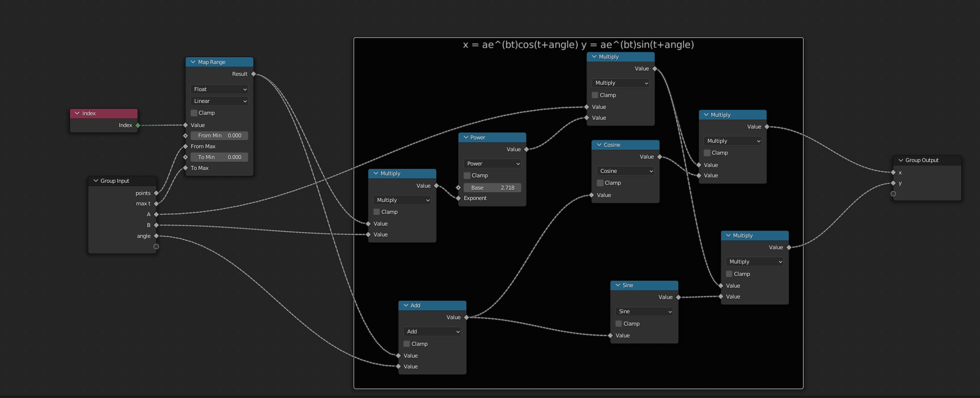This screenshot has width=980, height=398.
Task: Click the Index node's green output socket
Action: pyautogui.click(x=138, y=125)
